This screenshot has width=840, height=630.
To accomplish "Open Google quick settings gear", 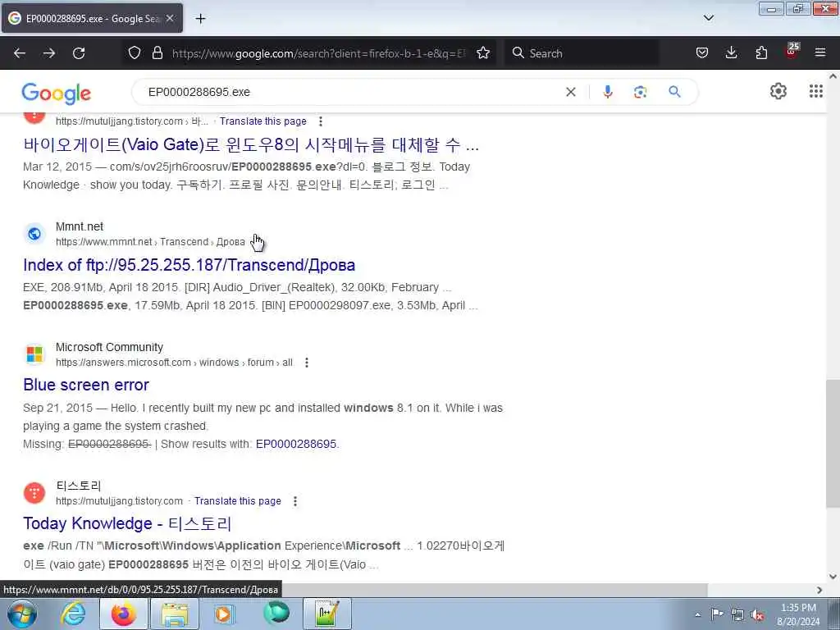I will pos(778,92).
